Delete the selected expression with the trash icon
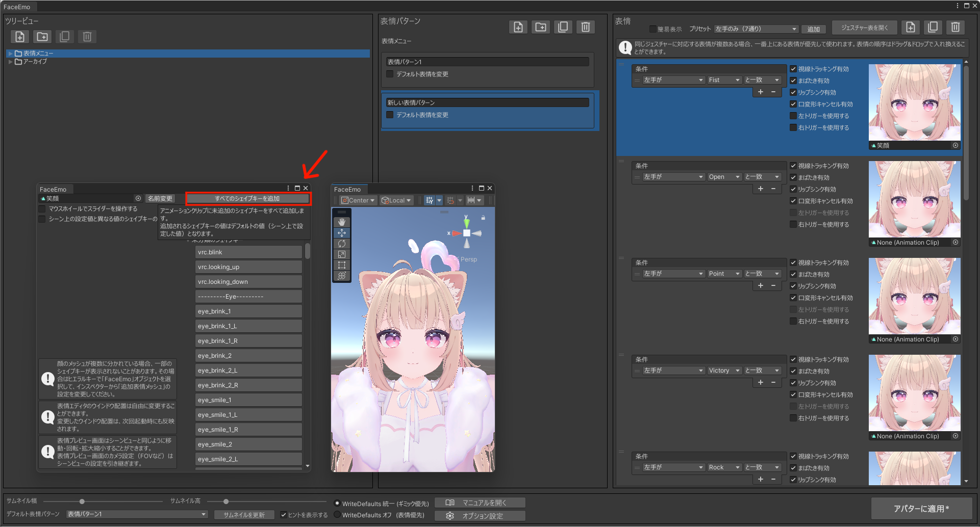The height and width of the screenshot is (527, 980). pyautogui.click(x=956, y=27)
